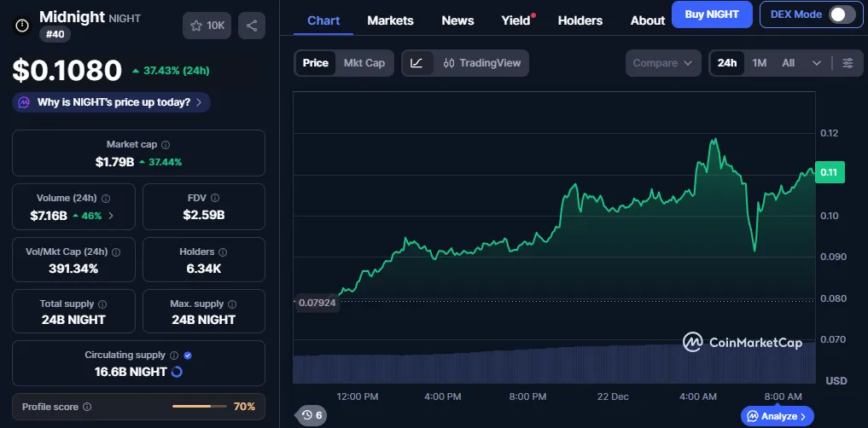Open the Compare dropdown
This screenshot has width=868, height=428.
pos(662,63)
